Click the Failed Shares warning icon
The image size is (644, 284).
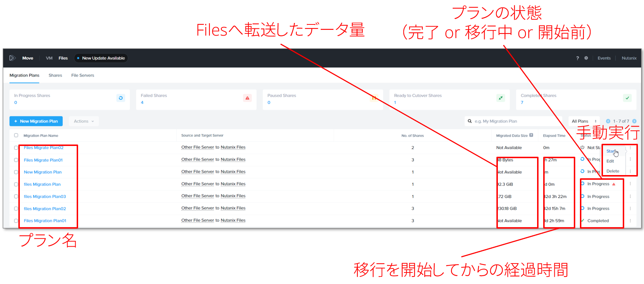coord(247,98)
